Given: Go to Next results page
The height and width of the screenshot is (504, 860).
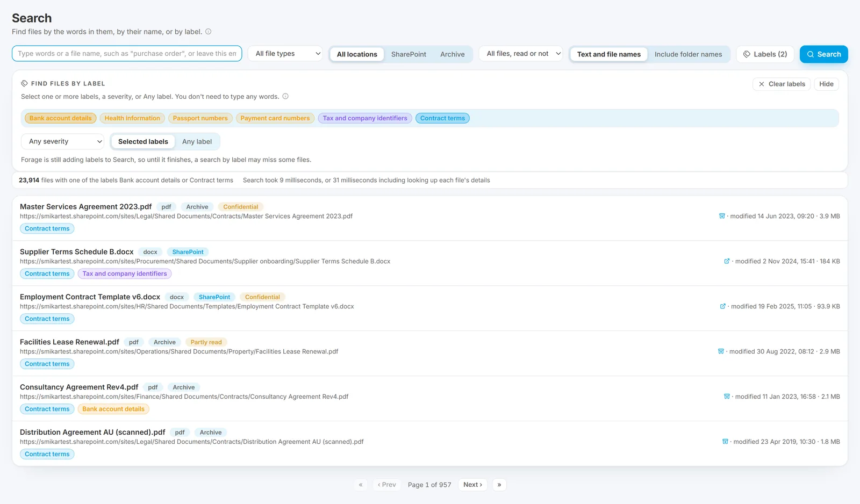Looking at the screenshot, I should [x=473, y=485].
